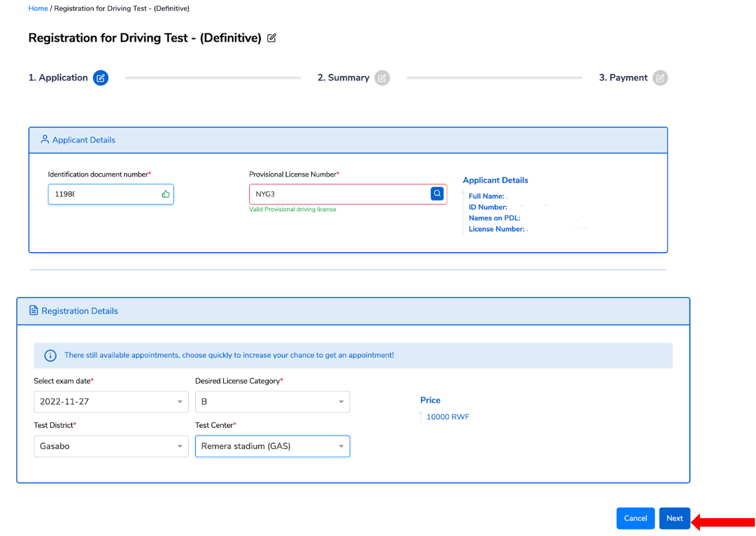Click the Next button

674,518
